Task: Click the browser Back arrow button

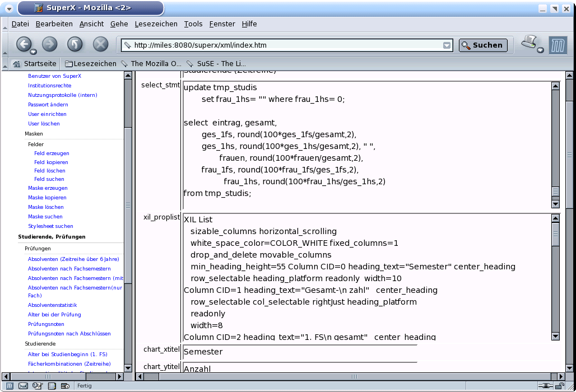Action: pyautogui.click(x=24, y=44)
